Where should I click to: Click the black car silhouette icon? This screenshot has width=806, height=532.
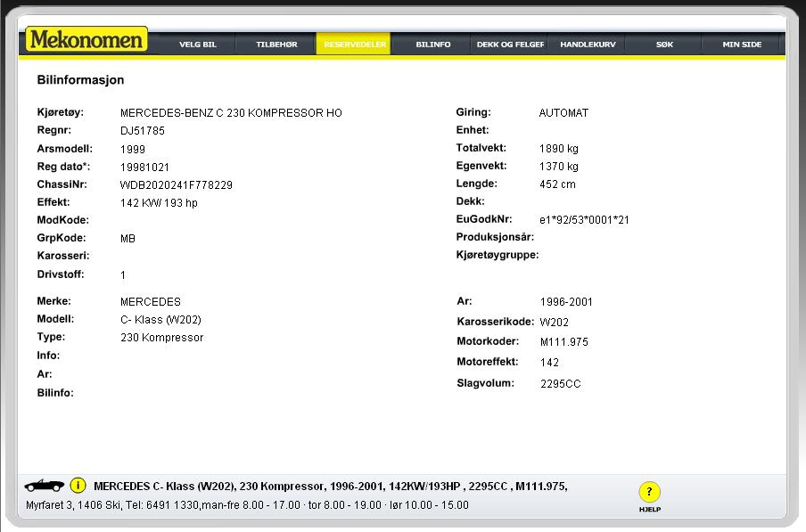click(45, 485)
